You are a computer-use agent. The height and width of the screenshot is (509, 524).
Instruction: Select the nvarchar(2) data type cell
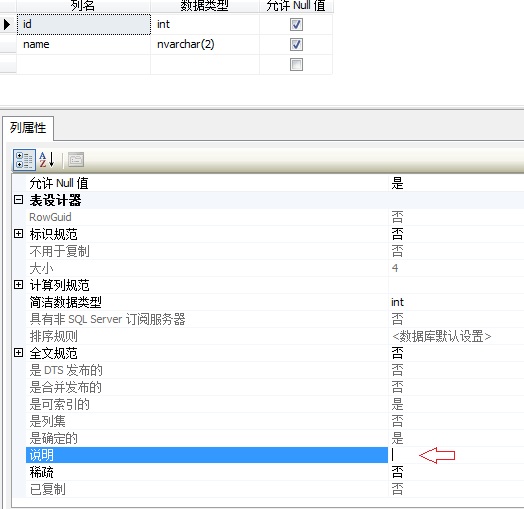pyautogui.click(x=205, y=44)
